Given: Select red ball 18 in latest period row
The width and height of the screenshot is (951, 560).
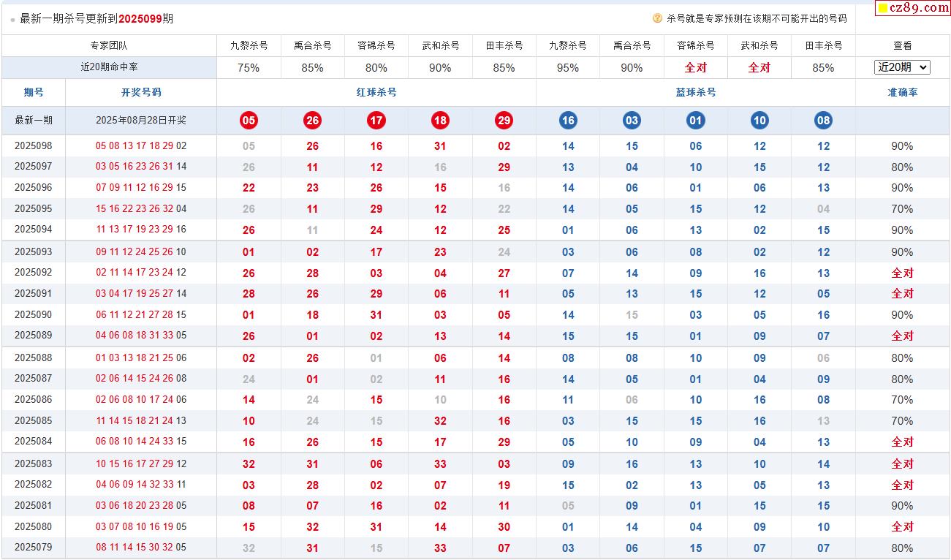Looking at the screenshot, I should [440, 121].
